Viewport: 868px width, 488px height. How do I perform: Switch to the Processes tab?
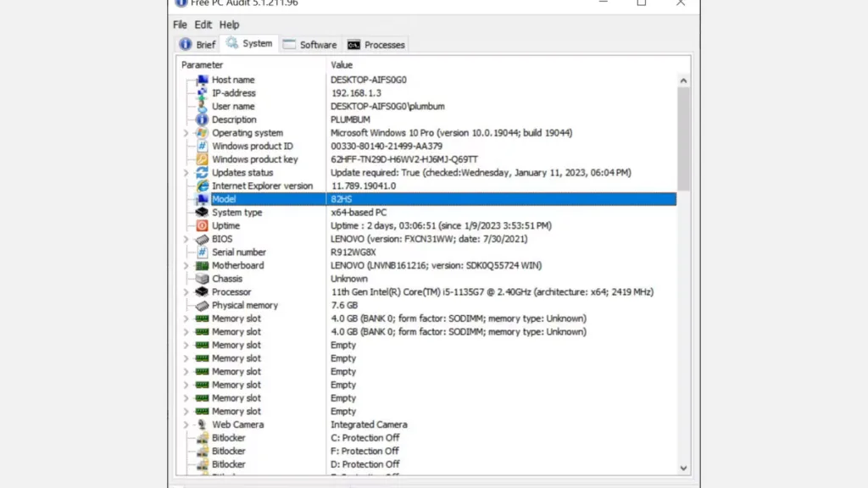[x=376, y=45]
